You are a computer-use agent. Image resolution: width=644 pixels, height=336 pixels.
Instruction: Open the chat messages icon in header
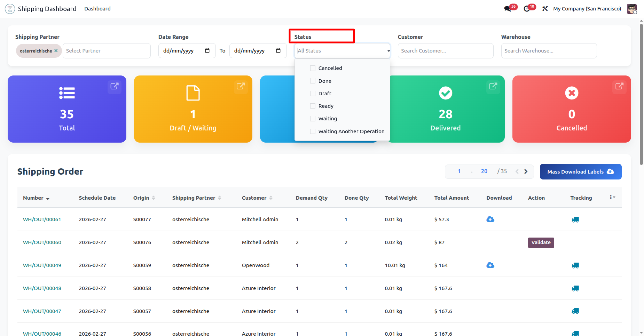pos(508,9)
